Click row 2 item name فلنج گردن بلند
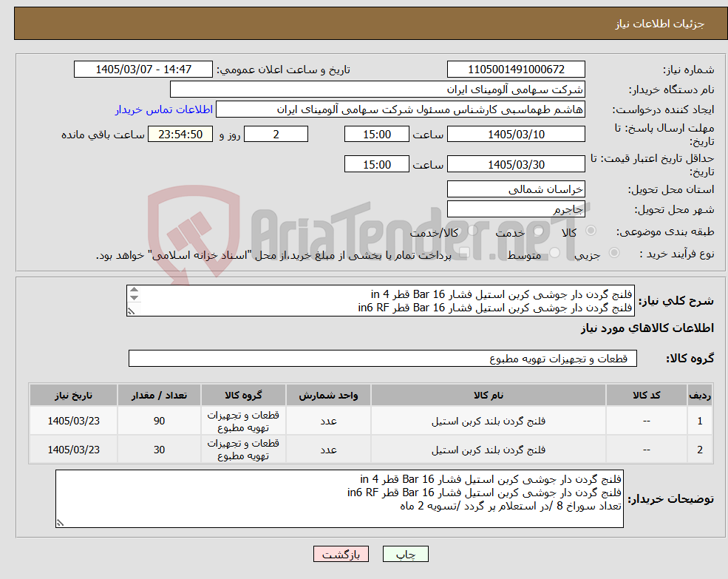Screen dimensions: 728x579 pyautogui.click(x=488, y=450)
